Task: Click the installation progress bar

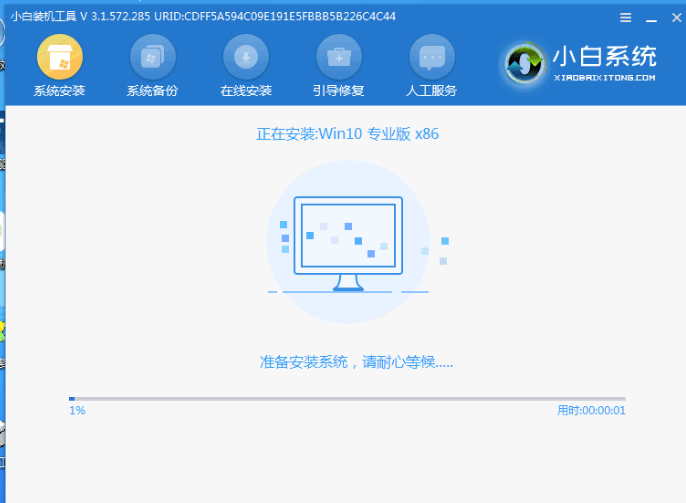Action: (346, 399)
